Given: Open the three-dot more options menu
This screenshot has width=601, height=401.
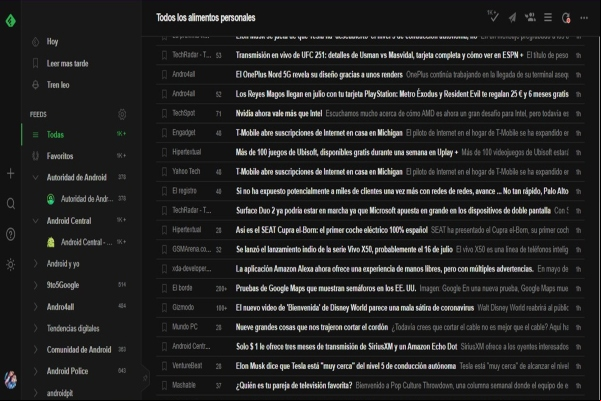Looking at the screenshot, I should 584,18.
